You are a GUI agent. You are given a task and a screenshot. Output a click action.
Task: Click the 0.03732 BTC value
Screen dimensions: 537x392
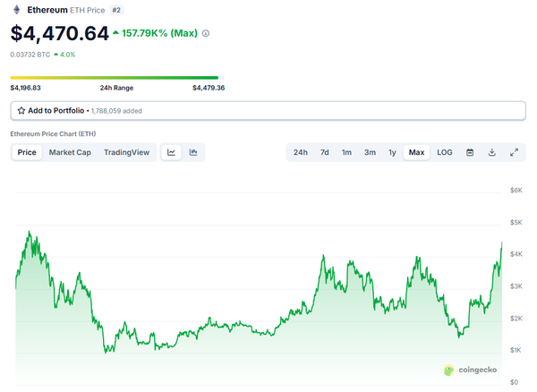point(30,55)
